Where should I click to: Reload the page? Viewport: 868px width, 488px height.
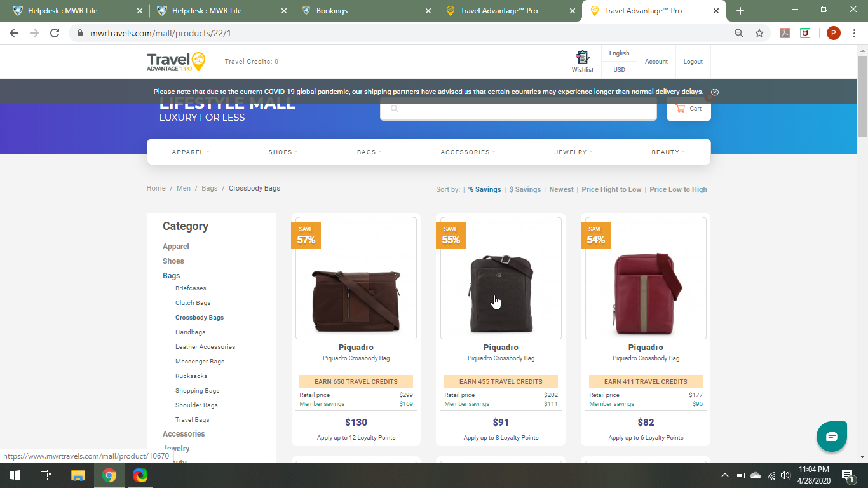[x=55, y=33]
